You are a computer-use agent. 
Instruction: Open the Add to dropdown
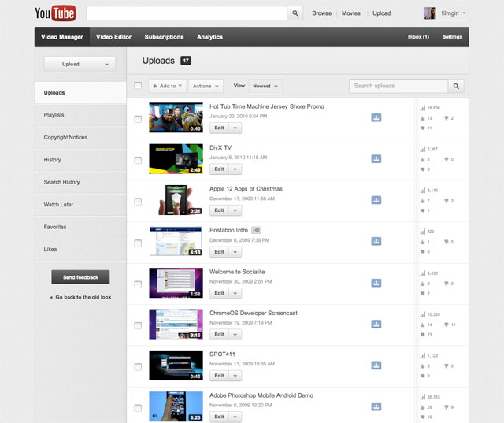168,86
